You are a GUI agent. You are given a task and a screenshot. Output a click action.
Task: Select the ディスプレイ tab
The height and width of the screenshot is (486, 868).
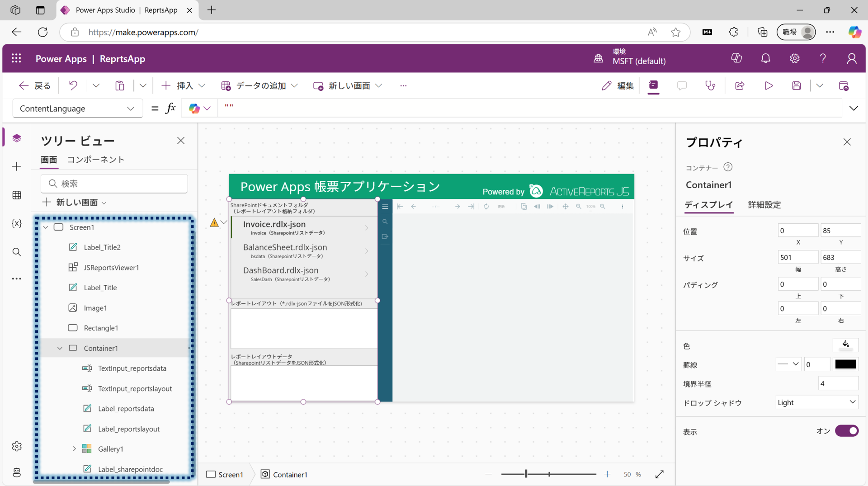[708, 205]
